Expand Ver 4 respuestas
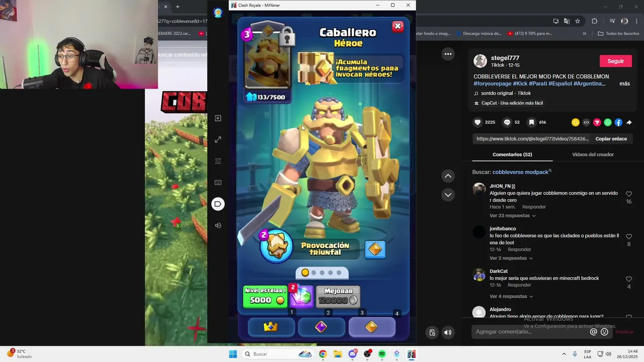Viewport: 644px width, 362px height. pyautogui.click(x=510, y=297)
